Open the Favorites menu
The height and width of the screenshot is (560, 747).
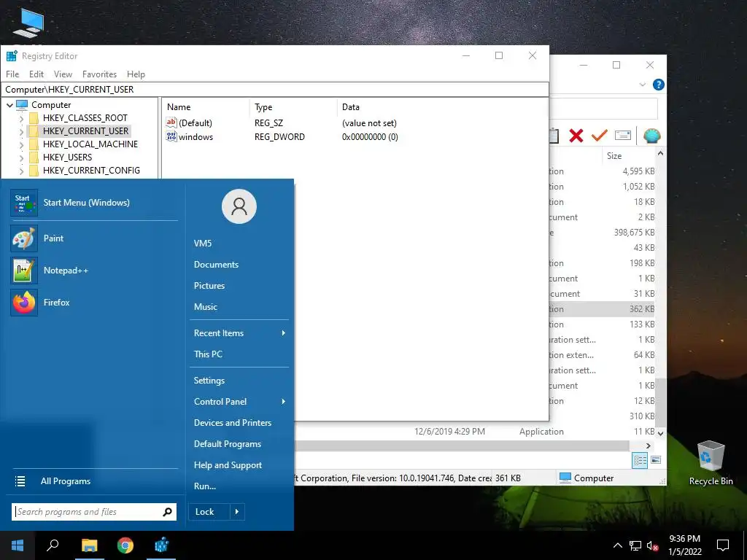(x=99, y=74)
